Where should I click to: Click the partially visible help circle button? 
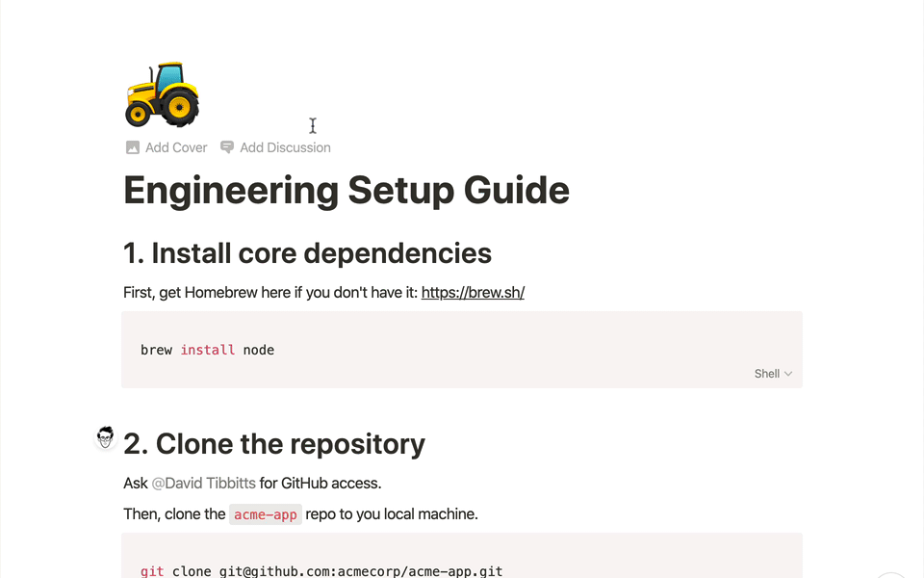(x=891, y=575)
